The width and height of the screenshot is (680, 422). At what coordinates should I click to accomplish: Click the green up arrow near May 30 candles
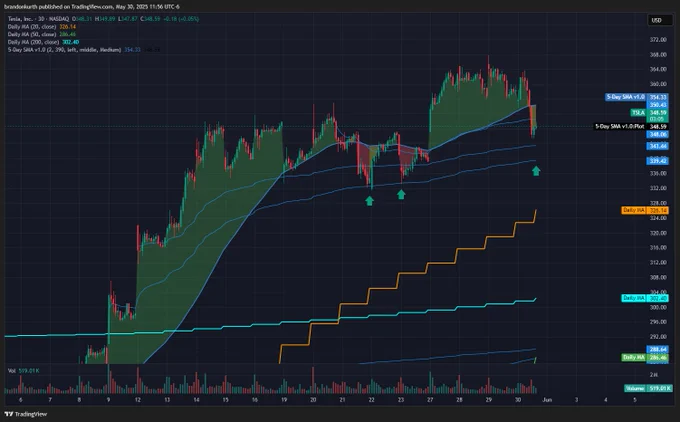tap(536, 171)
